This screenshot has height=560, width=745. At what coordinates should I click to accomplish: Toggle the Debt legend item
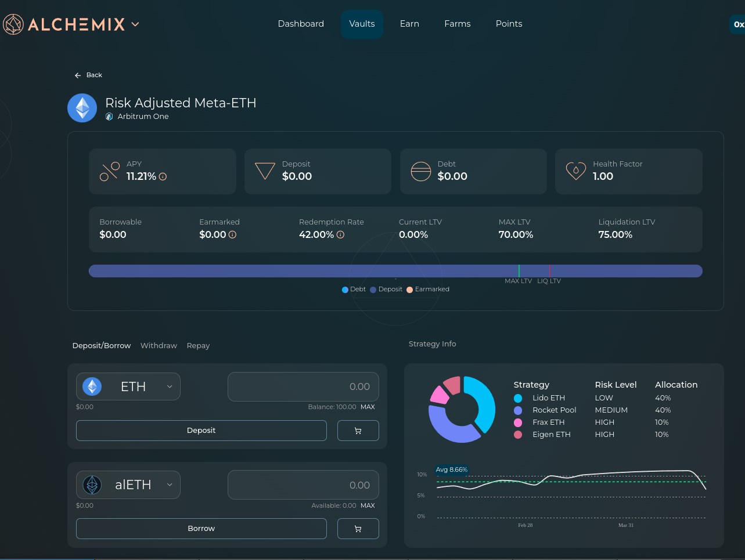pos(354,290)
